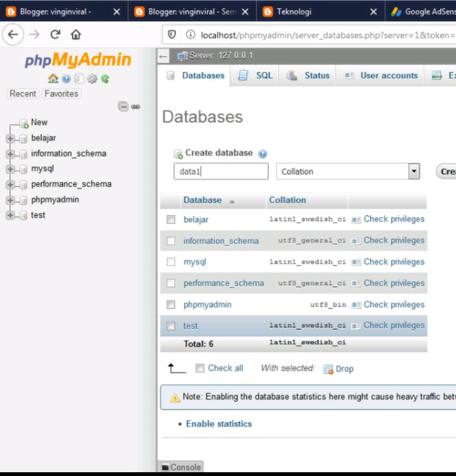Open the information_schema database link in table

(x=221, y=241)
